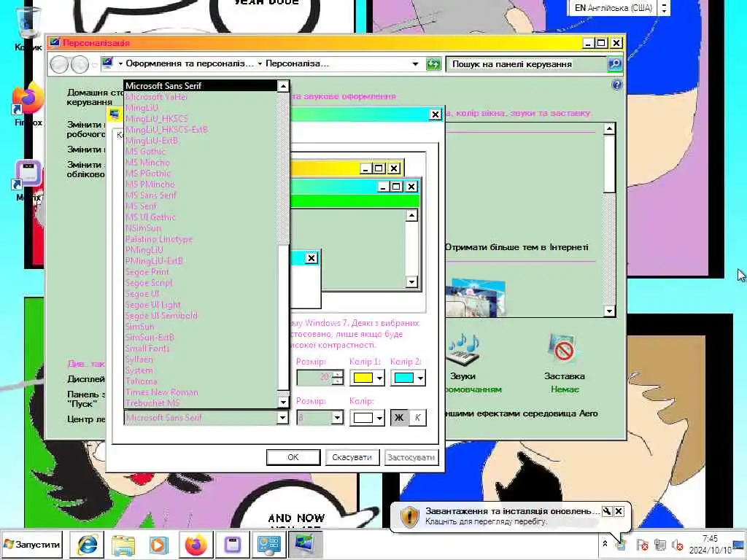747x560 pixels.
Task: Toggle italic К font style
Action: 417,418
